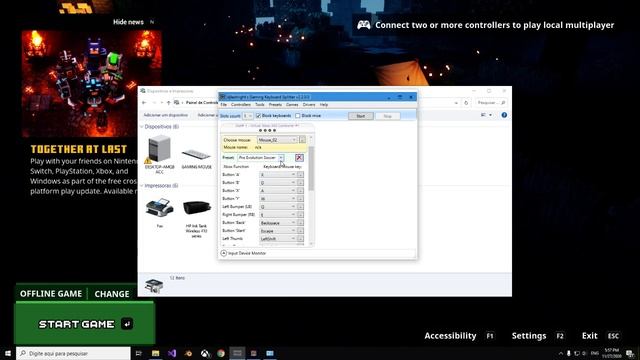Screen dimensions: 640x360
Task: Open the Windows Start menu
Action: 8,353
